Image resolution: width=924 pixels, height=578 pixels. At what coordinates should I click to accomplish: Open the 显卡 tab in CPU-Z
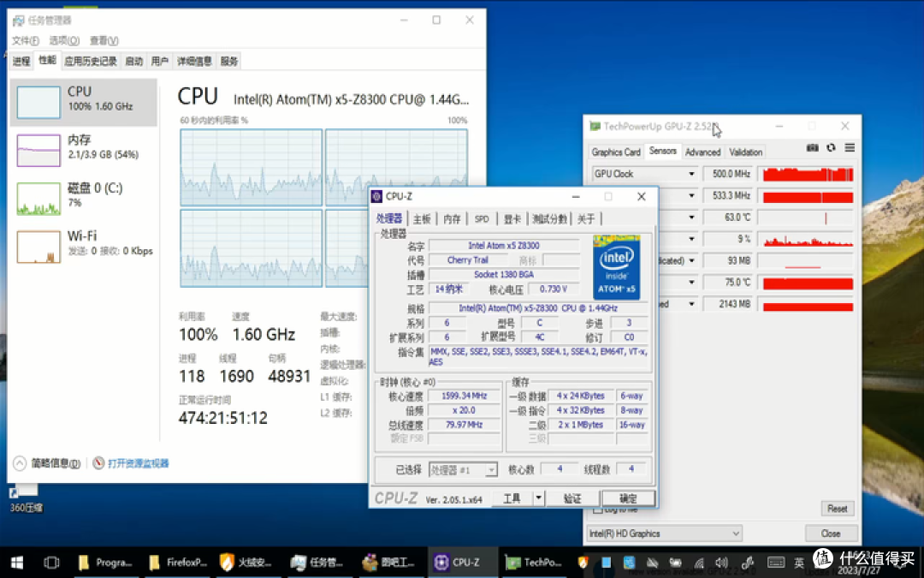coord(512,219)
